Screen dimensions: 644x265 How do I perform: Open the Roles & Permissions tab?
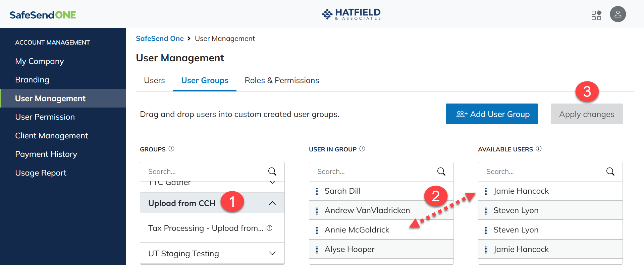(282, 80)
